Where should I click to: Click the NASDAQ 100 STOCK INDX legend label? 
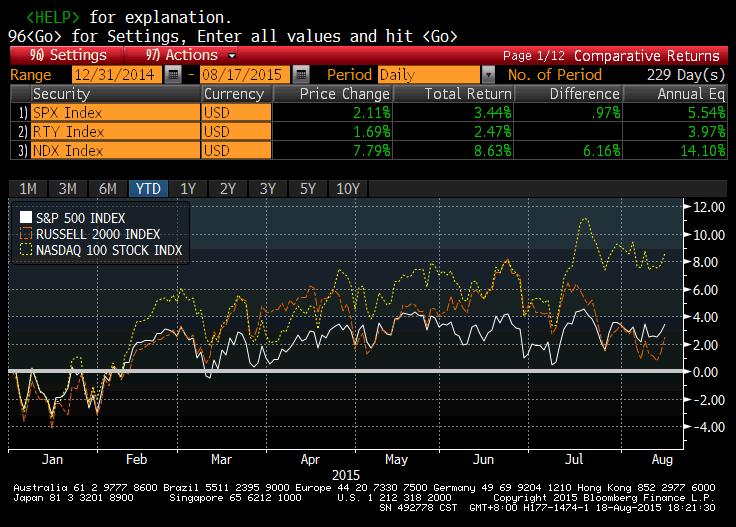[109, 250]
